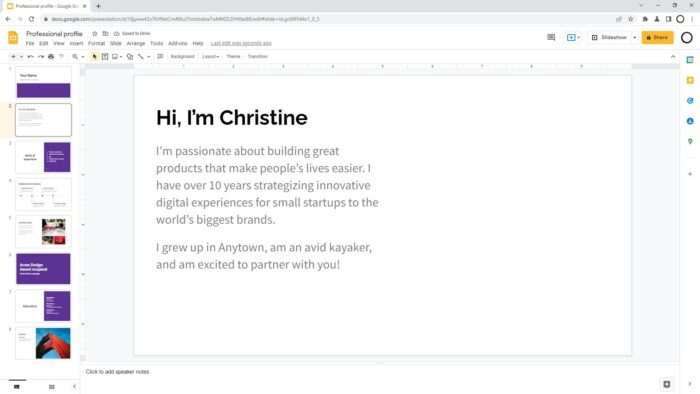This screenshot has width=700, height=394.
Task: Select the third slide thumbnail with purple block
Action: tap(43, 157)
